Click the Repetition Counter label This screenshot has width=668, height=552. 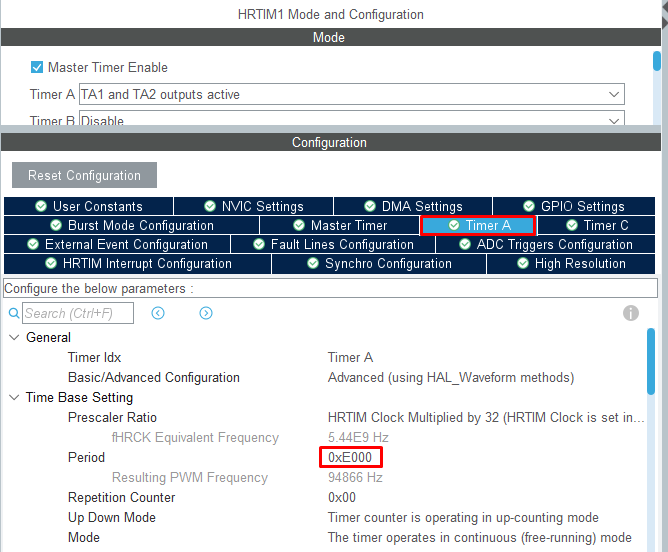[x=121, y=497]
